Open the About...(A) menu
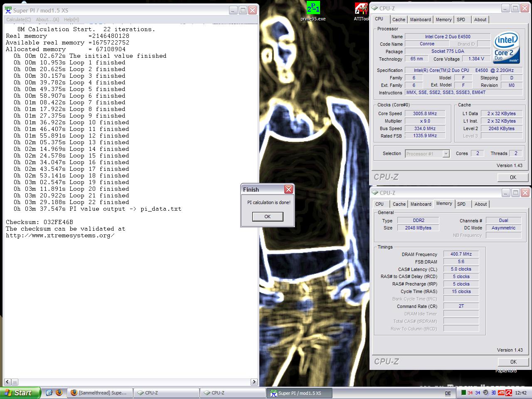532x399 pixels. [x=47, y=20]
